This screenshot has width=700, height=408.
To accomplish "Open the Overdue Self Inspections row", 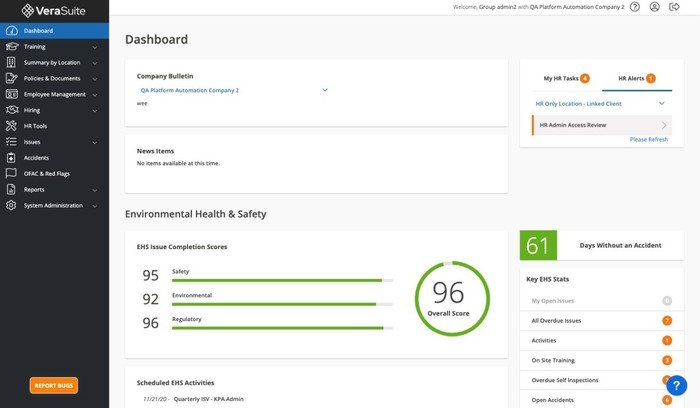I will coord(602,380).
